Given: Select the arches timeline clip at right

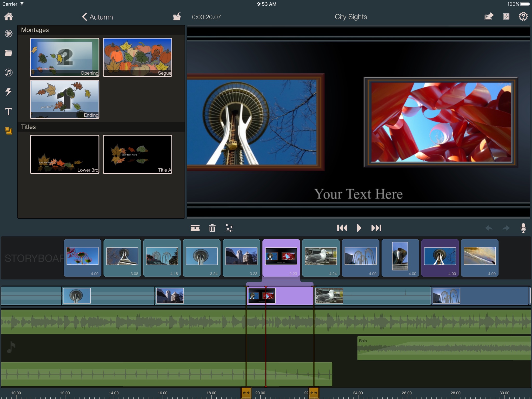Looking at the screenshot, I should click(x=480, y=296).
